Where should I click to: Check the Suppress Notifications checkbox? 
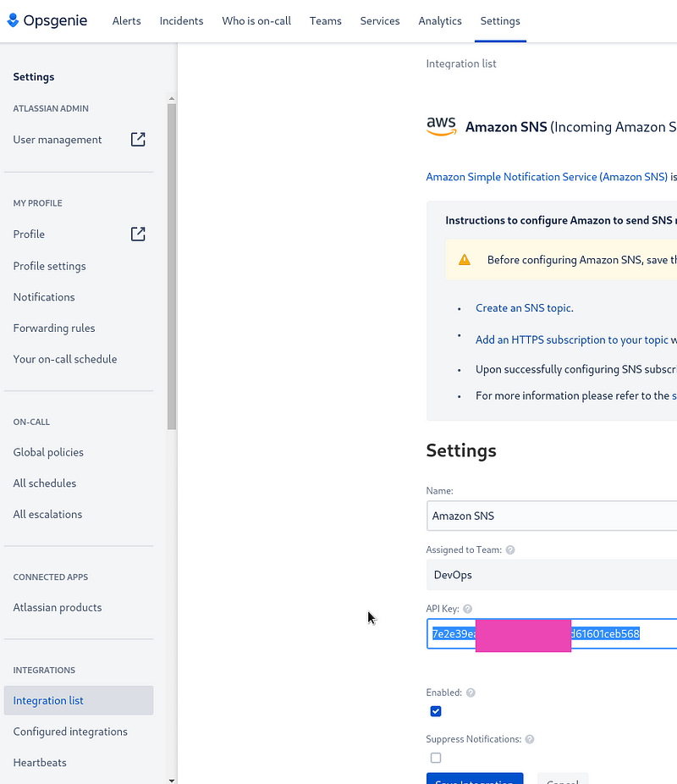coord(436,758)
